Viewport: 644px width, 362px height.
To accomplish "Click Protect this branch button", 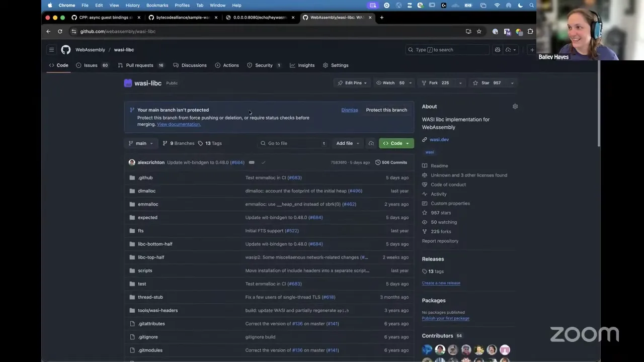I will tap(386, 110).
